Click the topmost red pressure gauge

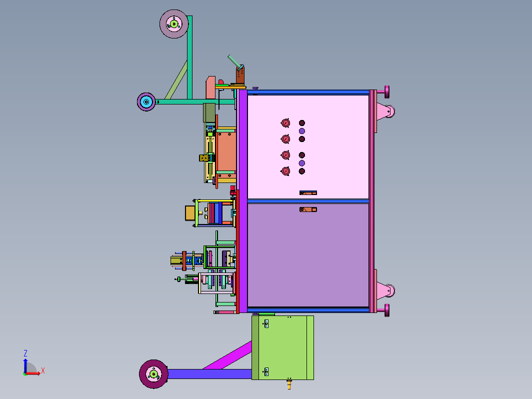(285, 123)
